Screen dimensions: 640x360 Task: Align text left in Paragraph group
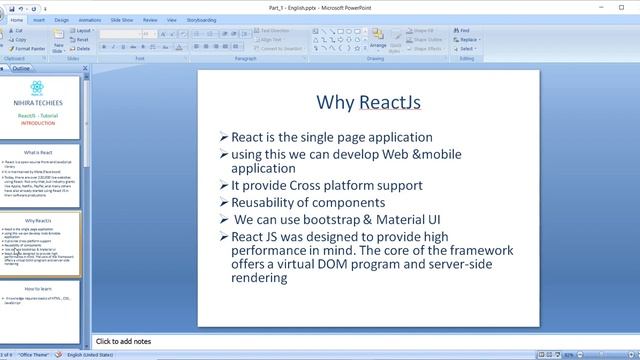196,47
